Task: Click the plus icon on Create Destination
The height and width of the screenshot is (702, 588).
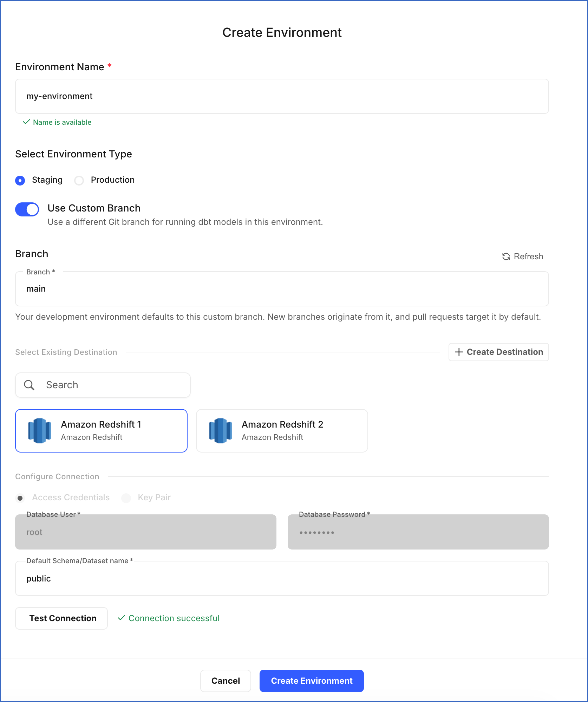Action: [x=459, y=352]
